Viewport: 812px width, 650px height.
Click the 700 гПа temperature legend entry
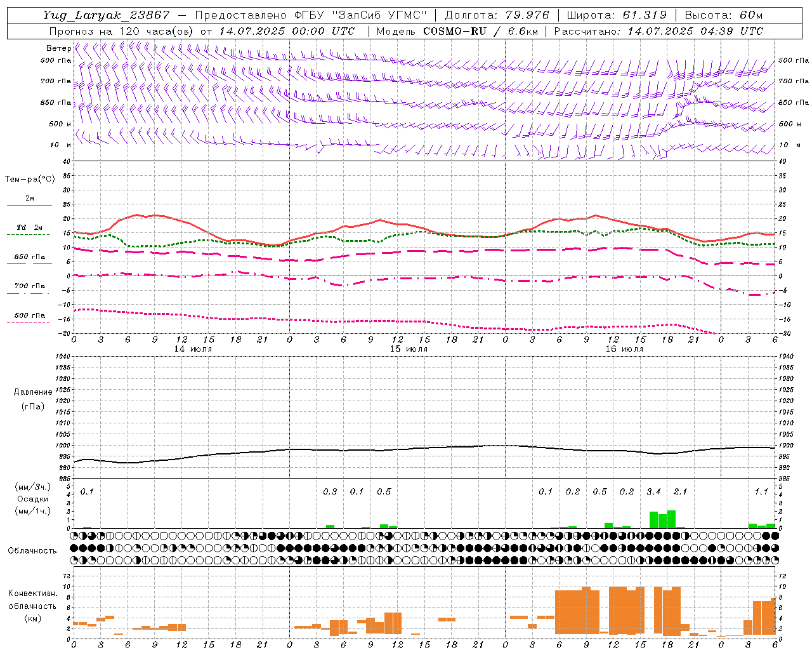click(30, 286)
